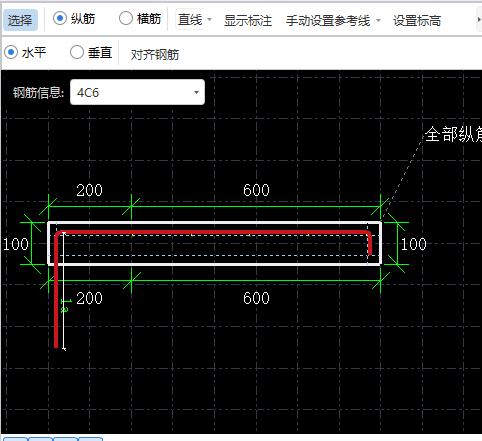Select the red rebar's horizontal segment
The image size is (482, 441).
[213, 232]
